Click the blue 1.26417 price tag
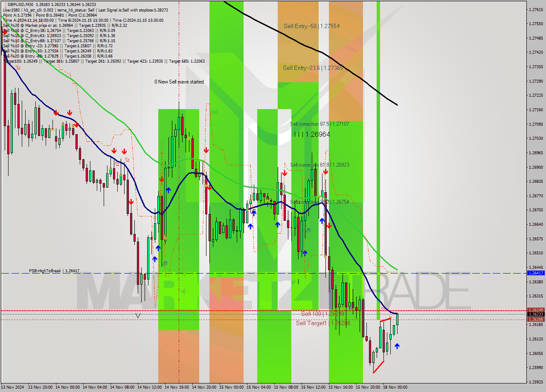The image size is (546, 392). (x=535, y=273)
